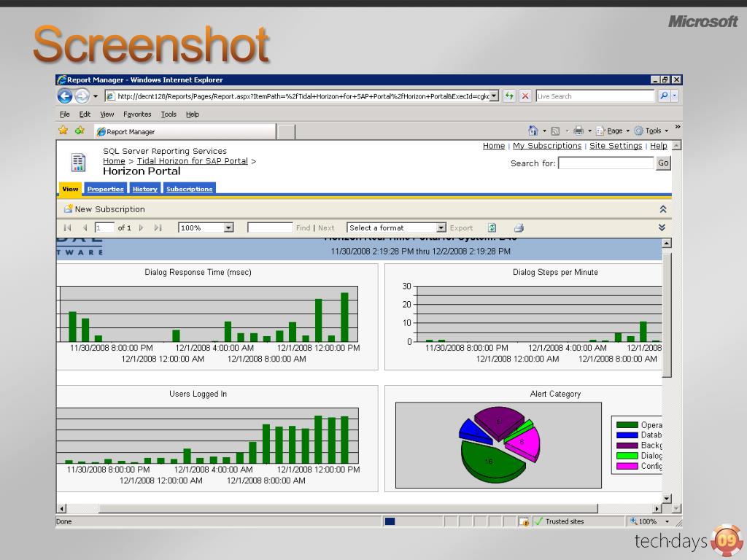
Task: Click the report Next Page arrow
Action: coord(141,228)
